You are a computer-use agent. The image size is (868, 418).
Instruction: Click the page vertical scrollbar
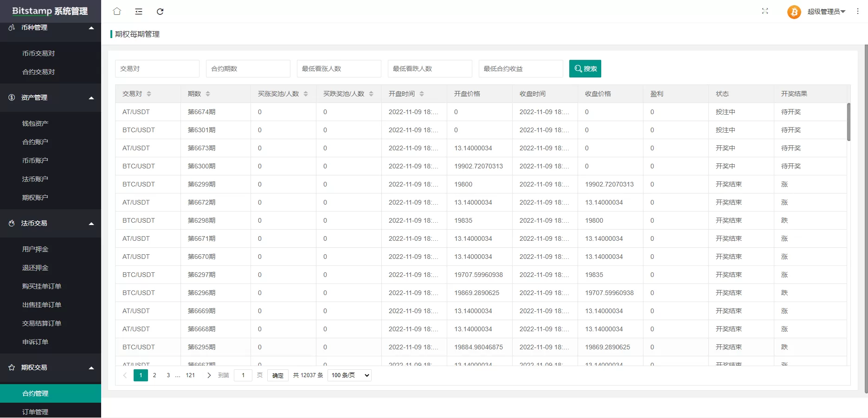click(866, 218)
